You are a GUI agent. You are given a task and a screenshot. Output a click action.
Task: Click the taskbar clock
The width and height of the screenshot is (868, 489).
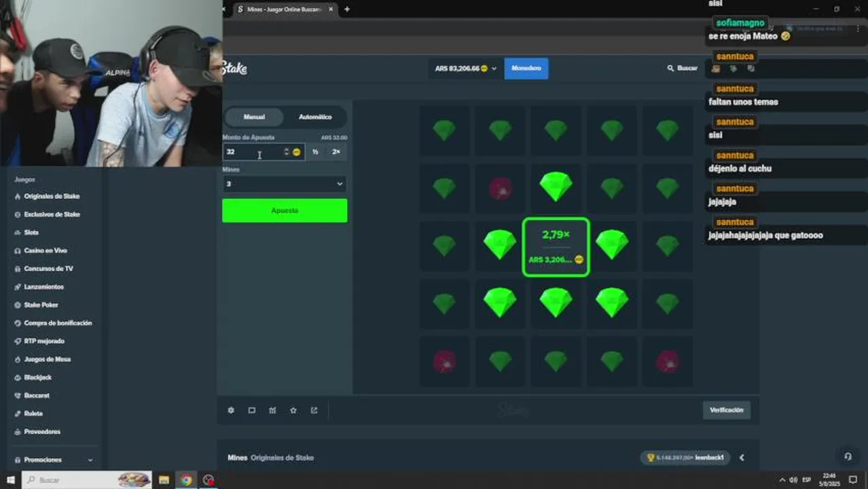(830, 479)
